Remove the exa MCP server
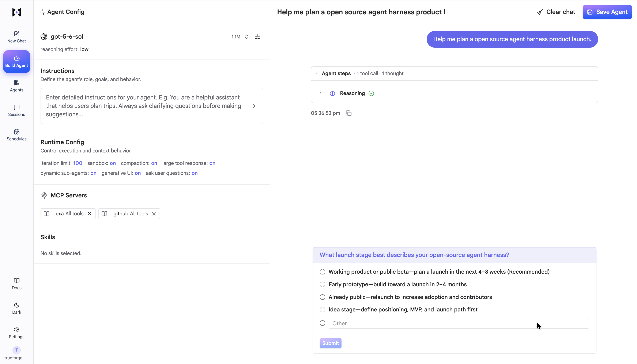This screenshot has height=364, width=637. [90, 213]
